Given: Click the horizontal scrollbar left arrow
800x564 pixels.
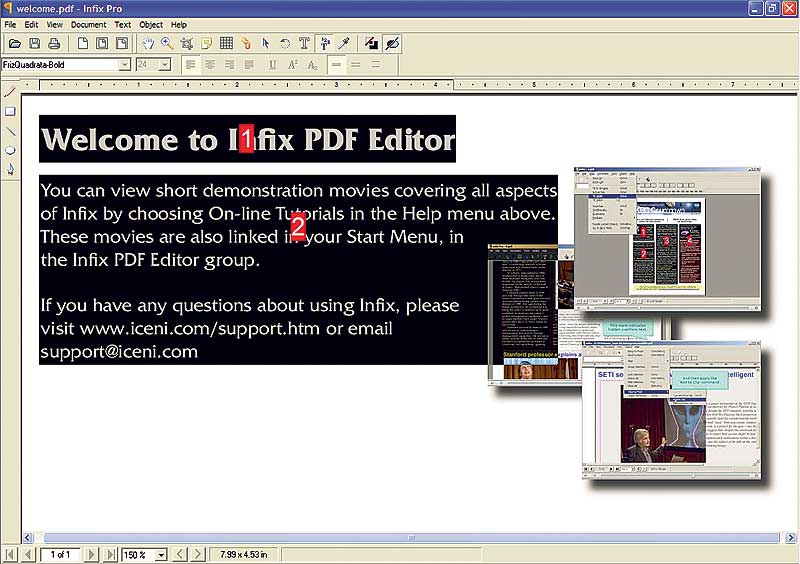Looking at the screenshot, I should point(28,538).
